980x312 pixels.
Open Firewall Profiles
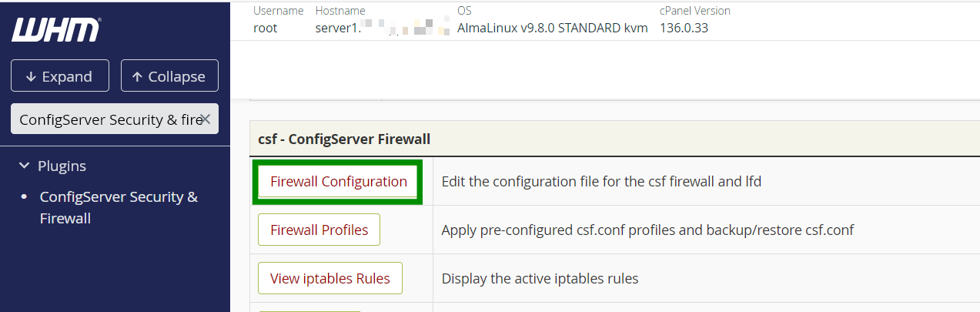tap(319, 230)
